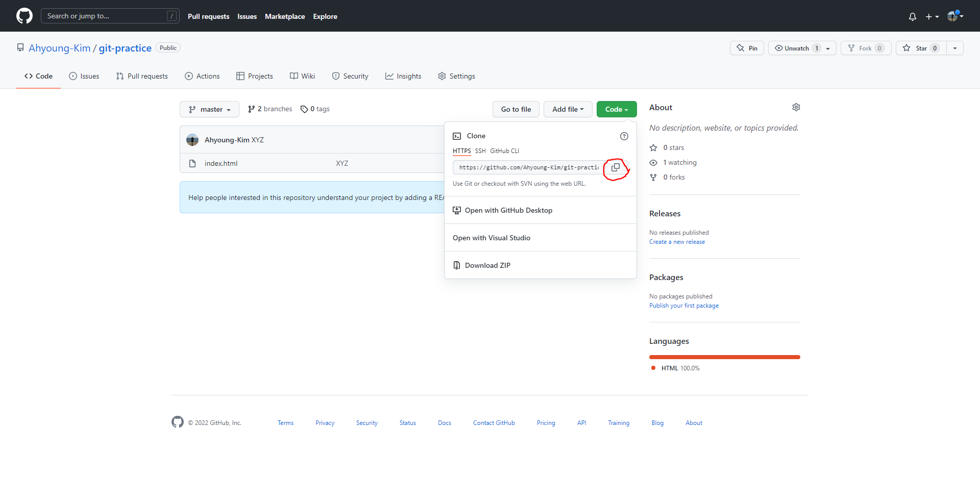Click the index.html file icon
The width and height of the screenshot is (980, 477).
(x=192, y=163)
